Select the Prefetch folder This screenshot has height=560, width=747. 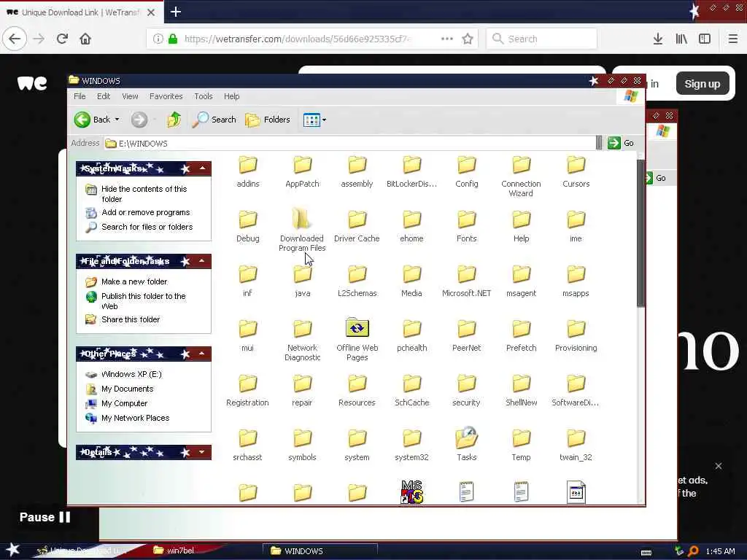click(x=521, y=337)
